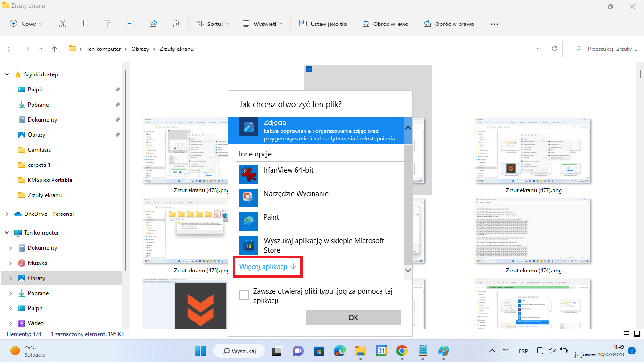Expand Muzyka under Ten komputer
644x362 pixels.
pos(11,263)
